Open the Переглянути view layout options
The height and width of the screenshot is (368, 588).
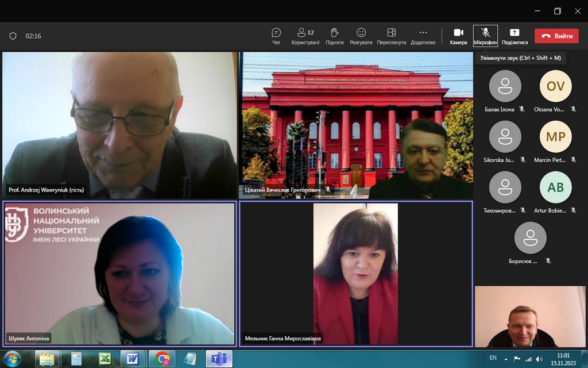point(391,36)
